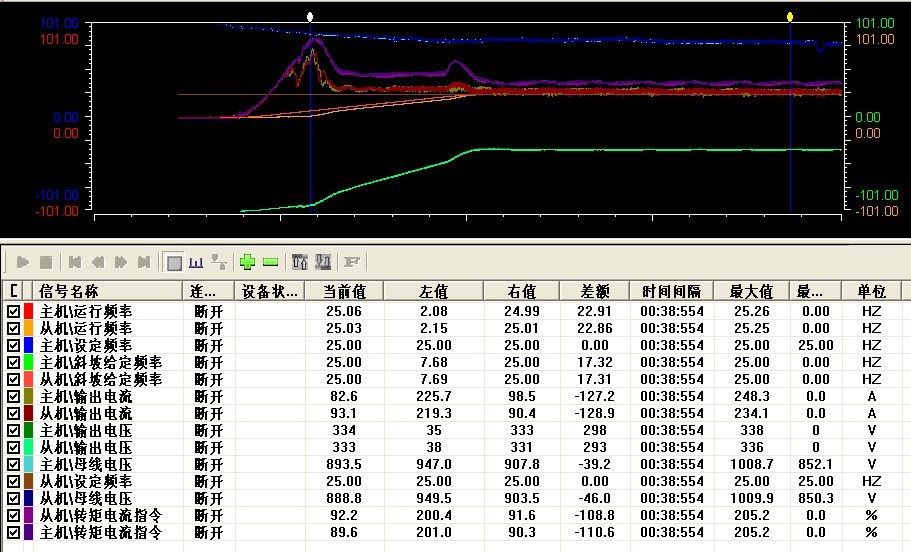The width and height of the screenshot is (911, 552).
Task: Click the skip-to-end playback icon
Action: coord(144,262)
